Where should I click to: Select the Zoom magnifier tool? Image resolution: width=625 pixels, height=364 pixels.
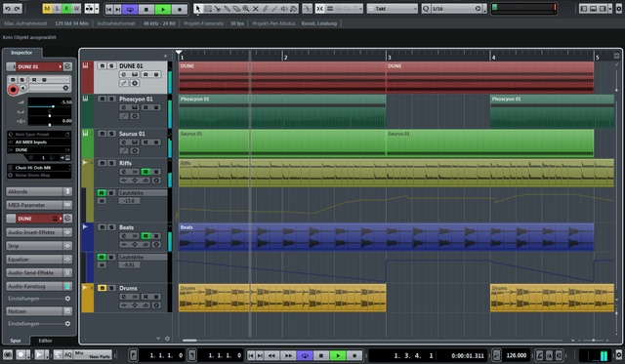(x=246, y=9)
